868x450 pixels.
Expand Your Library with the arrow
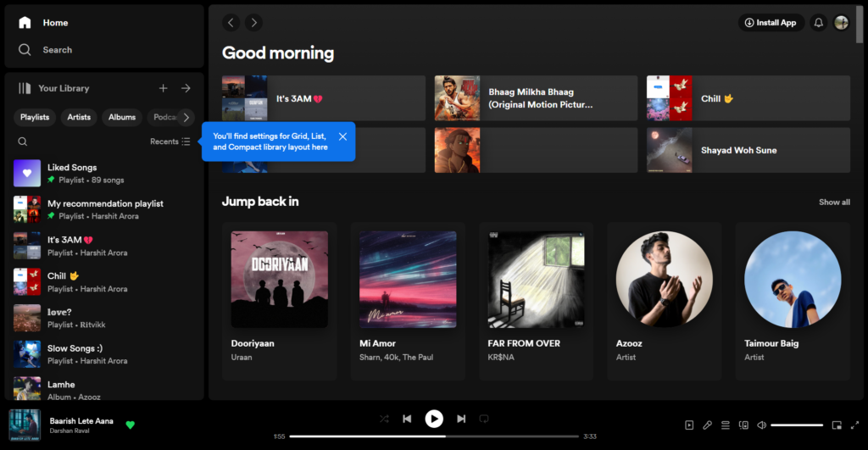tap(186, 88)
